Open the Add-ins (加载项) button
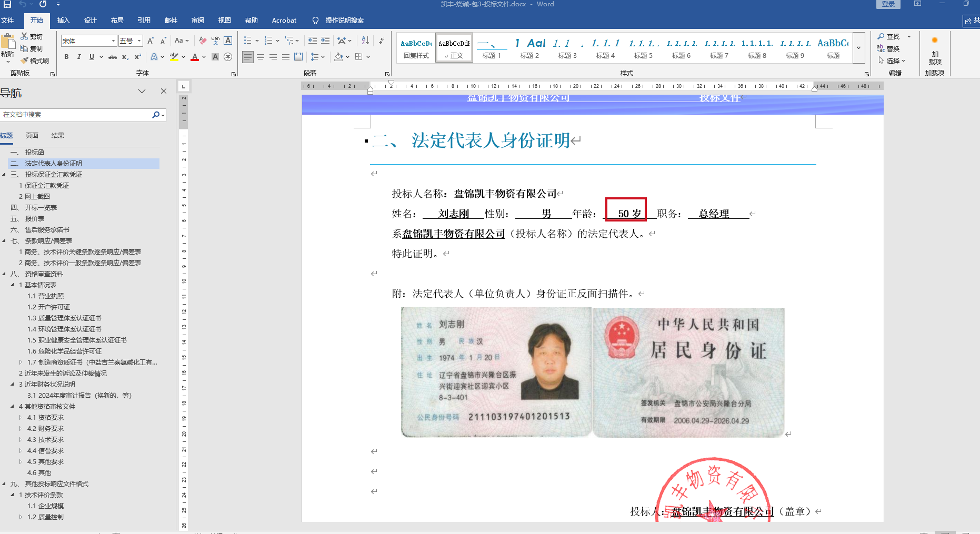Viewport: 980px width, 534px height. pyautogui.click(x=935, y=52)
